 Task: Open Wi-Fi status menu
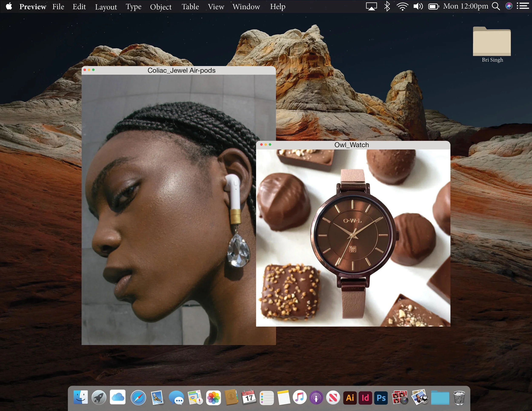tap(402, 6)
